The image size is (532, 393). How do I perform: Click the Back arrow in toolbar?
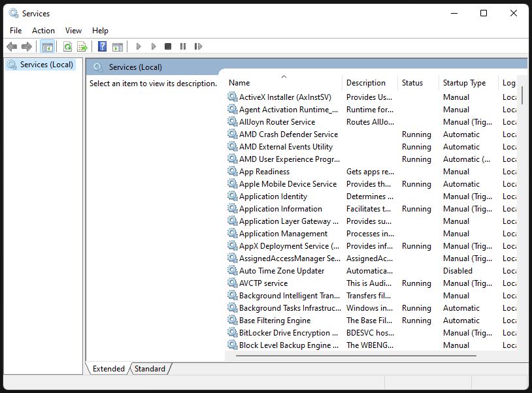(x=11, y=46)
